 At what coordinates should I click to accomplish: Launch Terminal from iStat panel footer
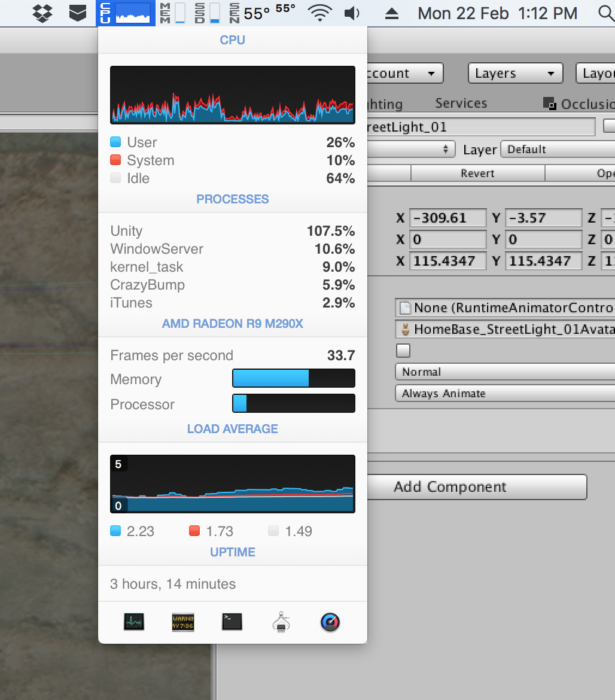[x=232, y=622]
